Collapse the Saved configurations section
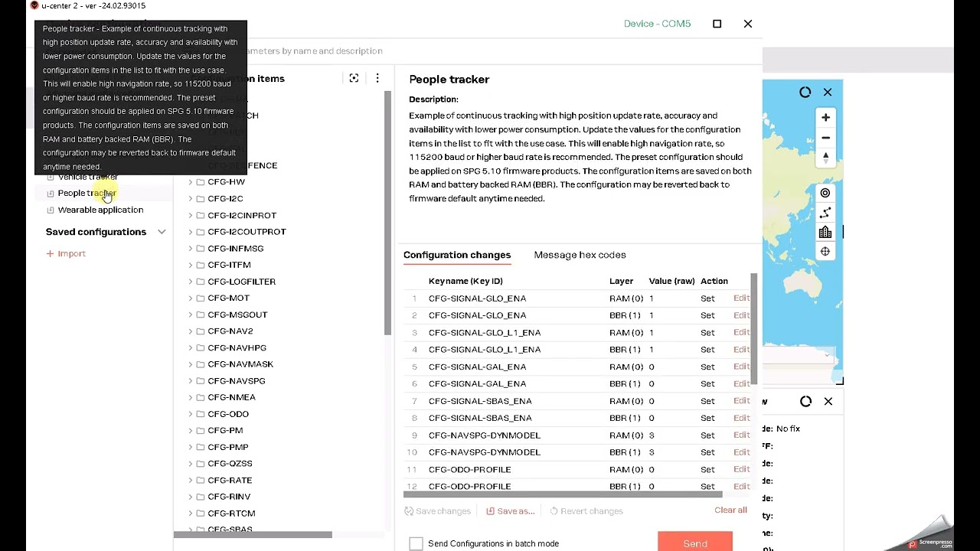980x551 pixels. tap(162, 232)
